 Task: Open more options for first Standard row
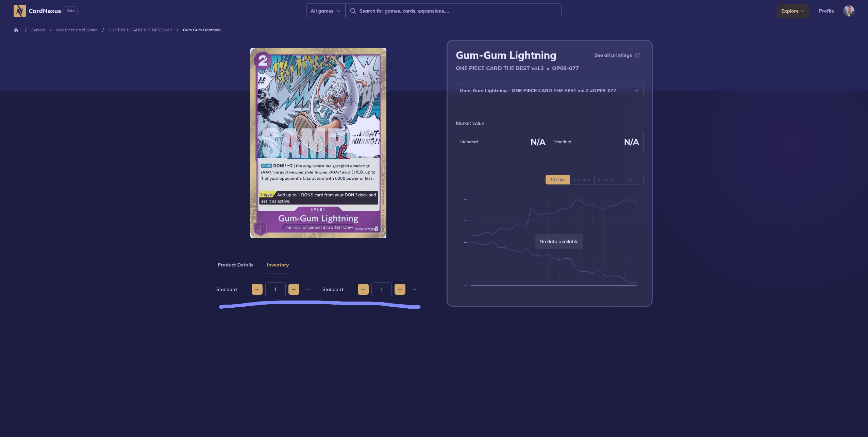point(308,289)
